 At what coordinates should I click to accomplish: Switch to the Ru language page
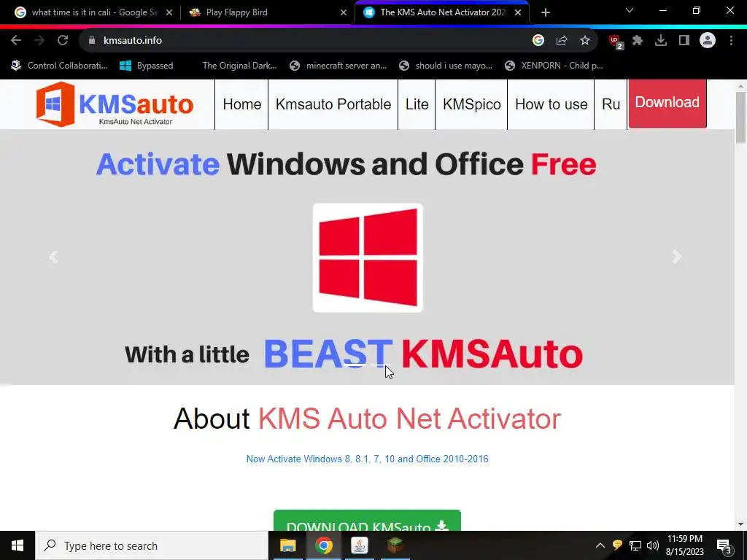pyautogui.click(x=611, y=104)
